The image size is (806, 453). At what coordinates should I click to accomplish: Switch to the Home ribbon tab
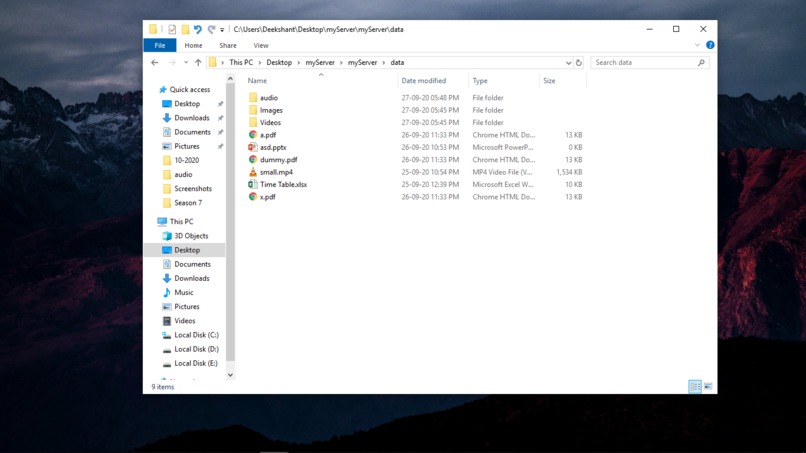pos(193,45)
